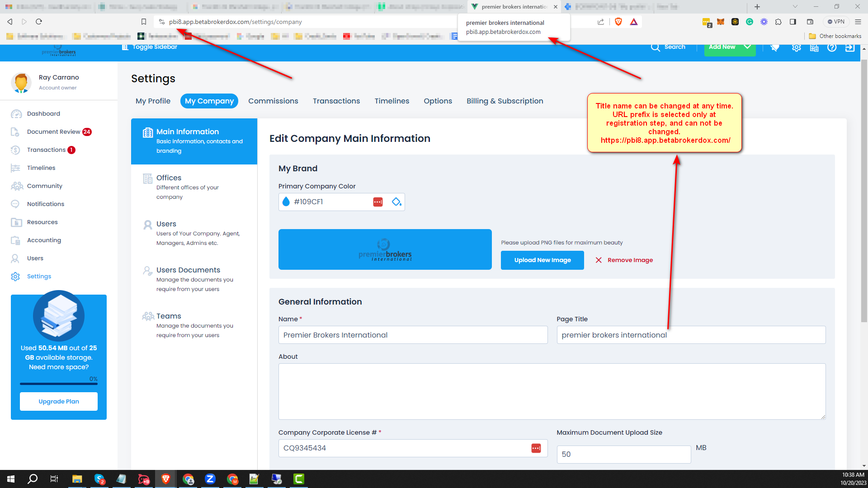Click the Search magnifier in the header

(x=655, y=47)
